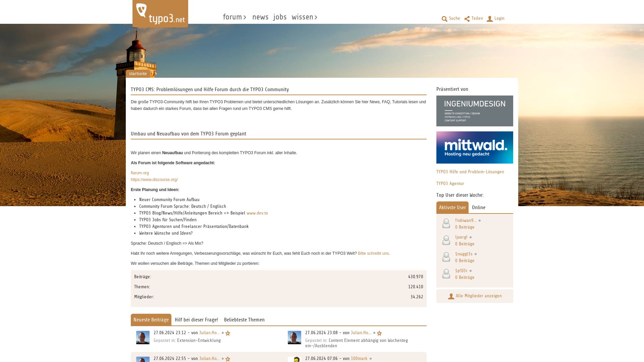
Task: Open user profile !joerg!
Action: point(461,237)
